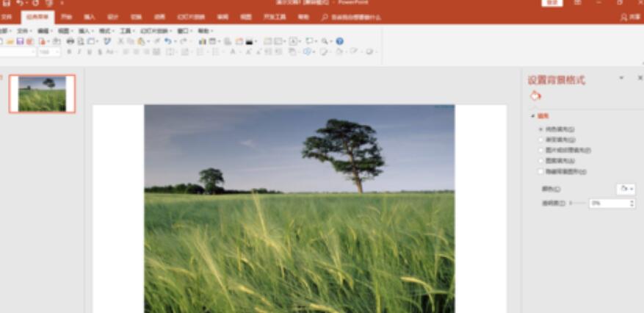Click the Print icon in the classic toolbar
Screen dimensions: 644x313
[70, 42]
